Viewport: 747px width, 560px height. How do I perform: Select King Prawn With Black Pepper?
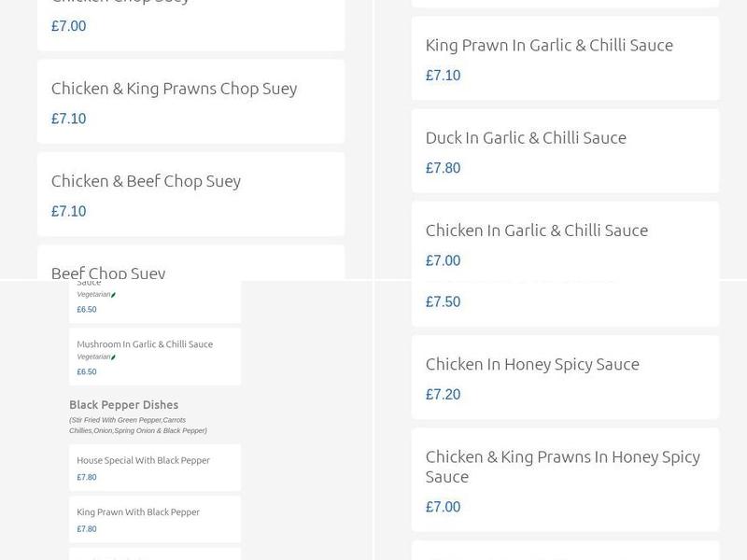pos(138,512)
